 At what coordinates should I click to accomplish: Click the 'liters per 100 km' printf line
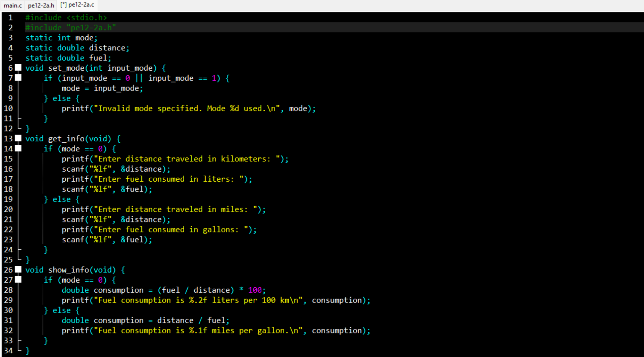(216, 300)
